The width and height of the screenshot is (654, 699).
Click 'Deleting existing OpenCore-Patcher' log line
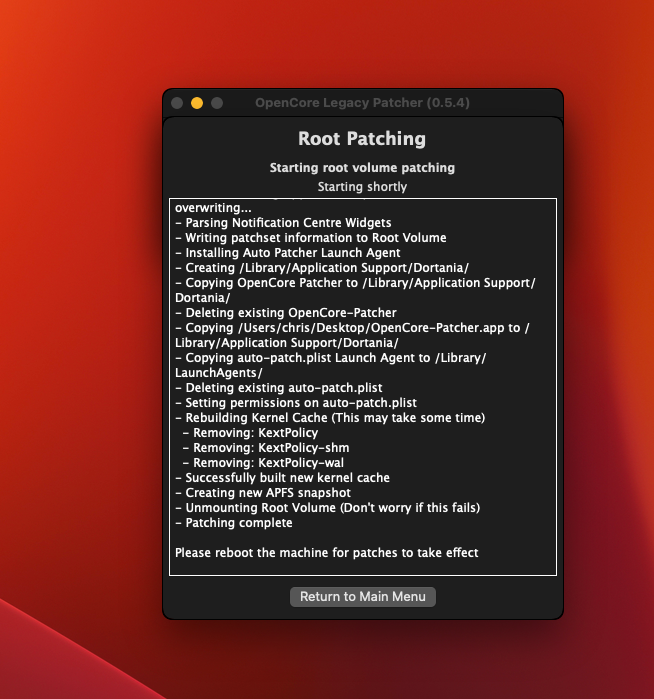click(x=286, y=312)
